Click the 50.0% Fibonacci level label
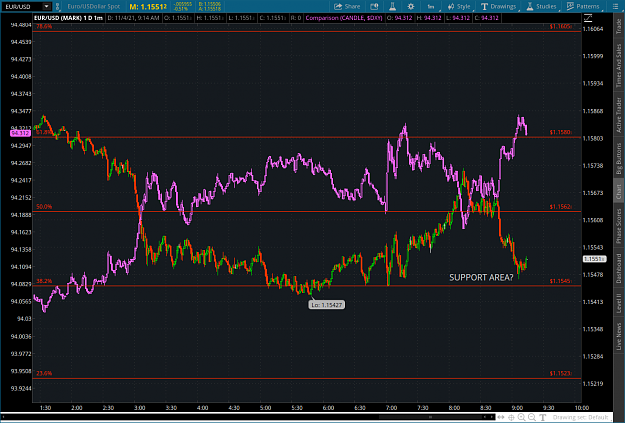The image size is (625, 423). pos(44,207)
